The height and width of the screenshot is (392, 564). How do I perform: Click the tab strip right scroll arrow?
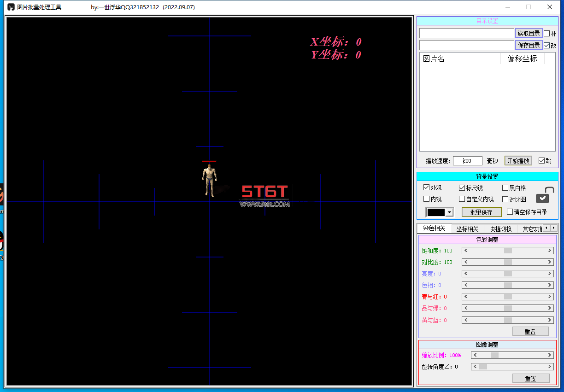[553, 228]
